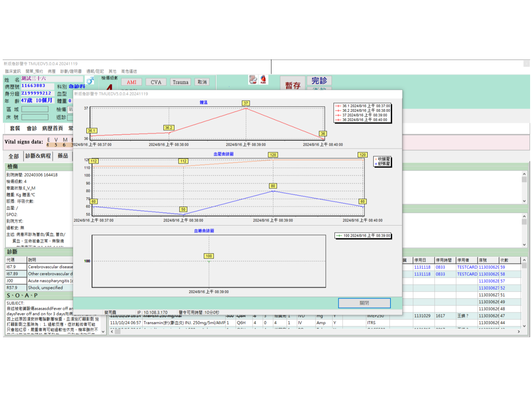Select diagnosis row I67.89
This screenshot has width=532, height=399.
tap(39, 274)
